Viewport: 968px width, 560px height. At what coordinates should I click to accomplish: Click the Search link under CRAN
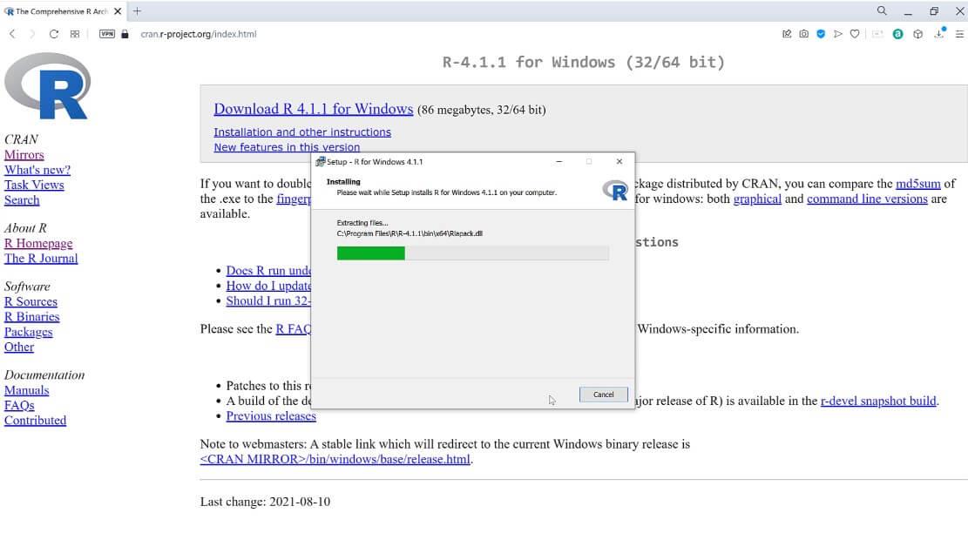point(22,200)
